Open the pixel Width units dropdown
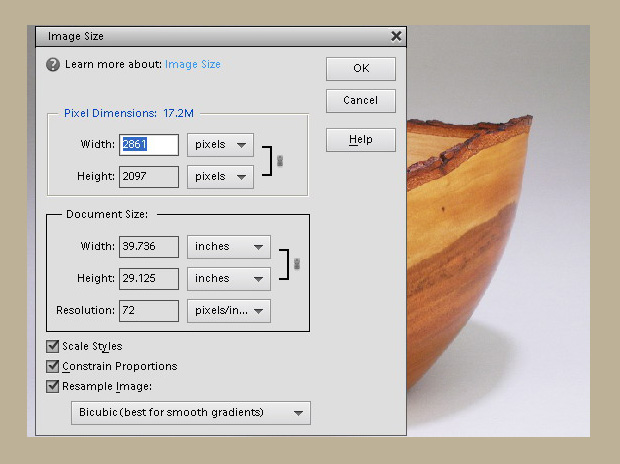The height and width of the screenshot is (464, 620). coord(221,145)
